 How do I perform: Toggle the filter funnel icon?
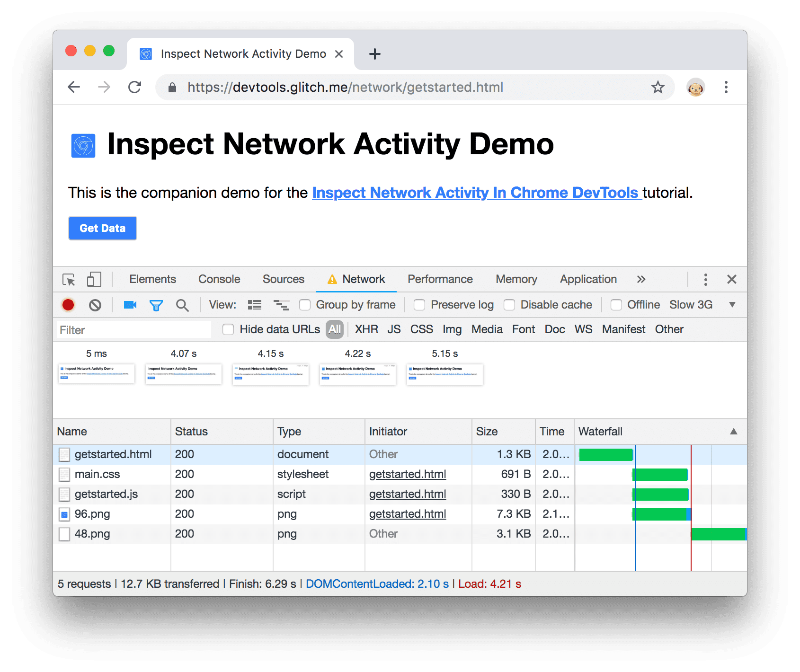tap(156, 305)
